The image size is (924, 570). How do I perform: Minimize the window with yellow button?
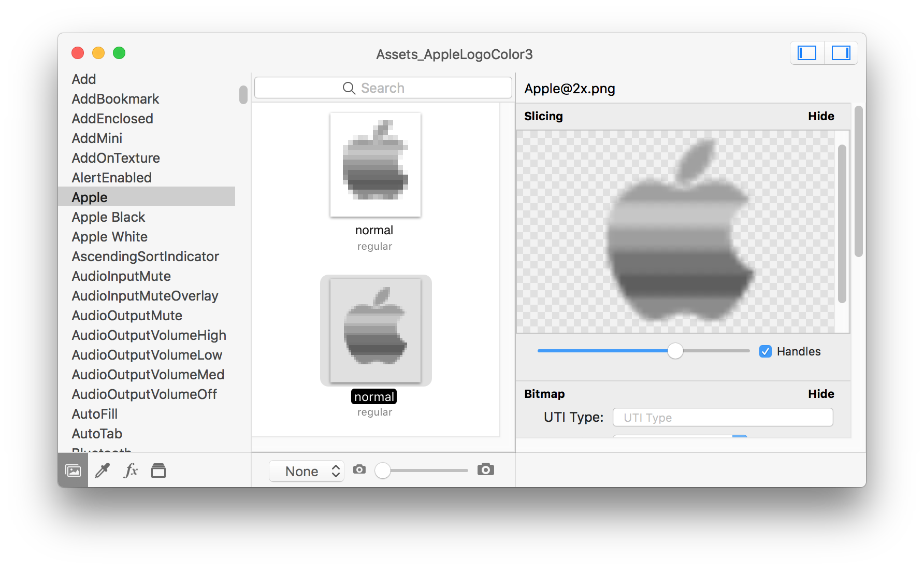point(98,53)
